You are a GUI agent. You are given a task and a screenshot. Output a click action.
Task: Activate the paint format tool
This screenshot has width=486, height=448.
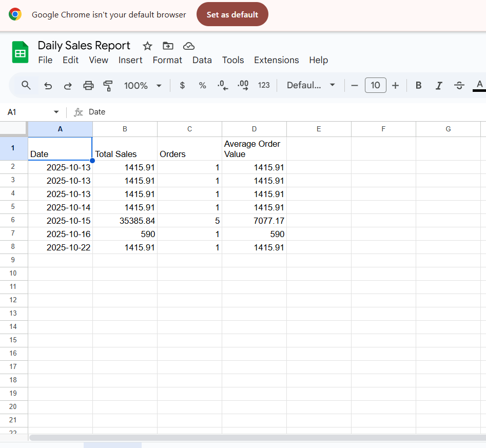(x=108, y=86)
